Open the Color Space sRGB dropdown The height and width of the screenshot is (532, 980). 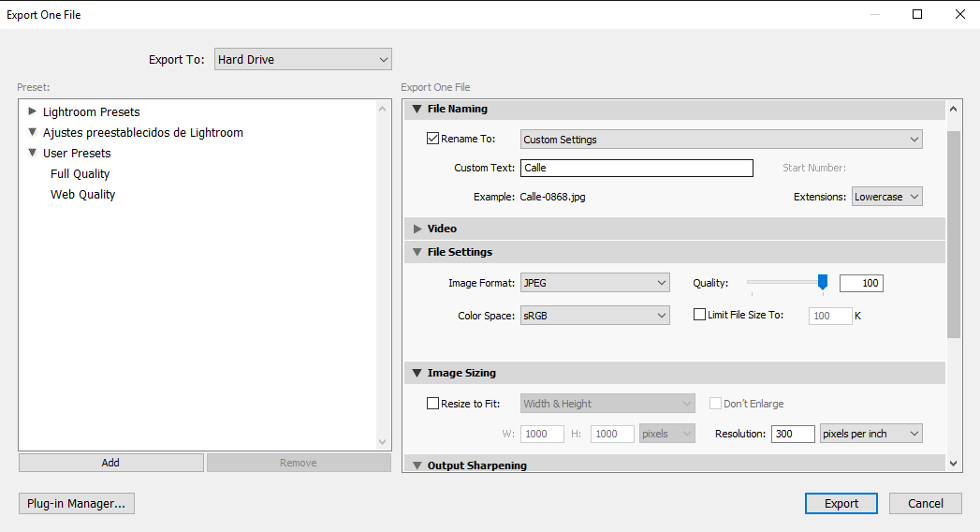[595, 316]
